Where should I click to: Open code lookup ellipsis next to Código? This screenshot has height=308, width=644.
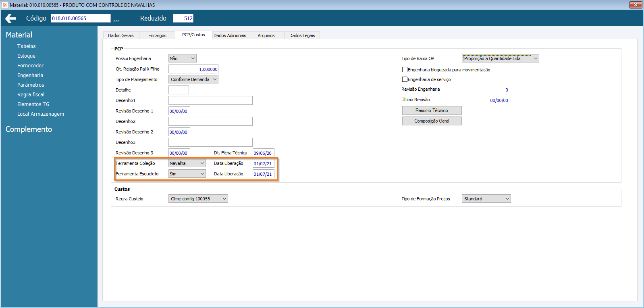[x=116, y=19]
